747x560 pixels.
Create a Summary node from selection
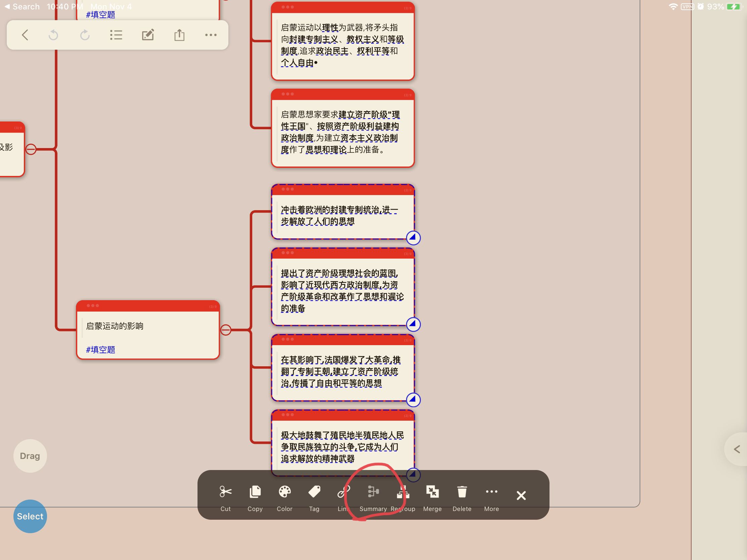pos(373,498)
